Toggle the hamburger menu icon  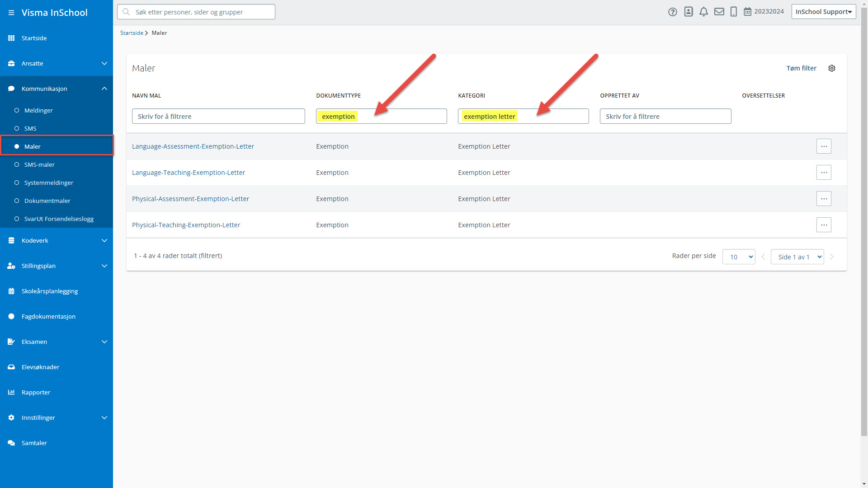tap(11, 13)
